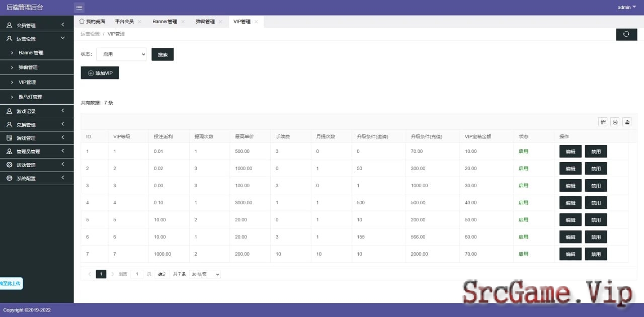Click 编辑 for VIP level 5

tap(571, 220)
